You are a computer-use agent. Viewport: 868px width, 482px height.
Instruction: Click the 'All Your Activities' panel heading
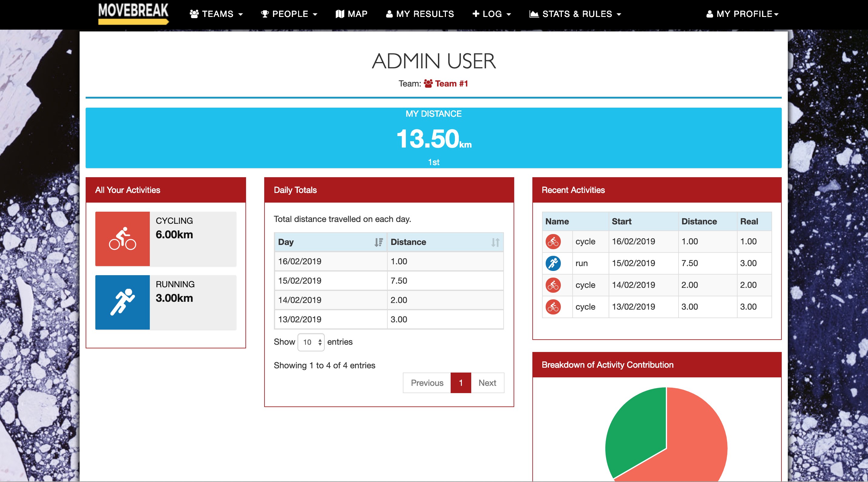128,190
